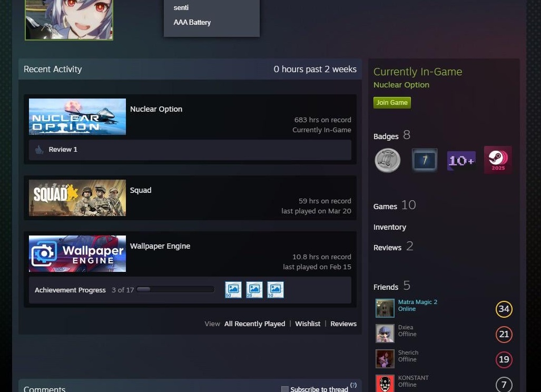The height and width of the screenshot is (392, 541).
Task: Click the level 7 badge circle
Action: click(x=504, y=385)
